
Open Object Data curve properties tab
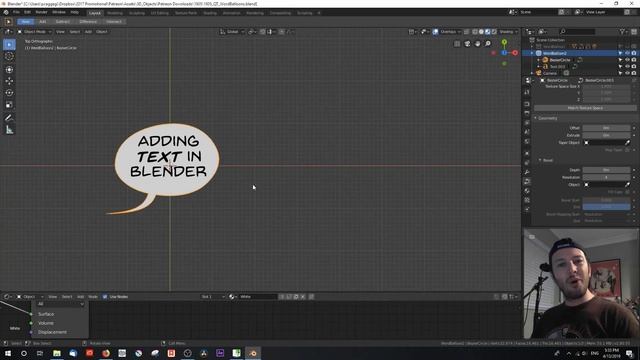[x=527, y=181]
